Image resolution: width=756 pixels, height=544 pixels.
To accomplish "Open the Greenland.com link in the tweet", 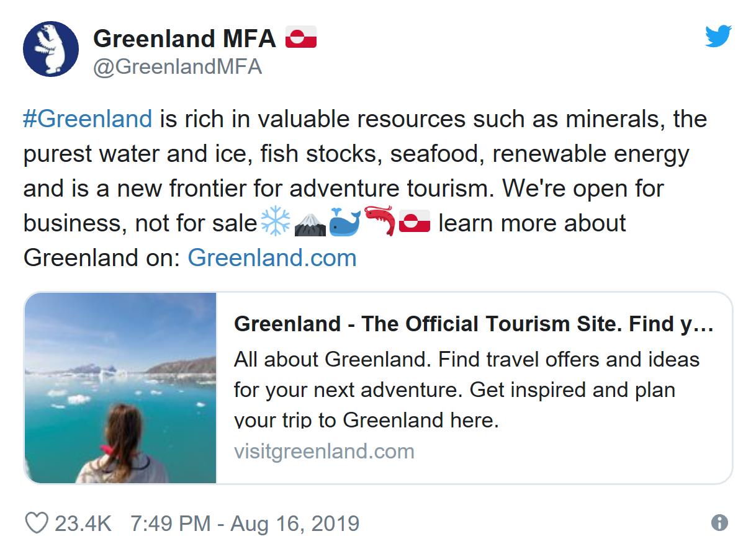I will (x=272, y=257).
